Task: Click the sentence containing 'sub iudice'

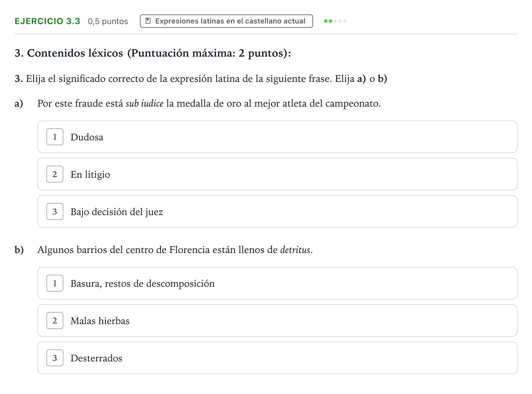Action: (209, 103)
